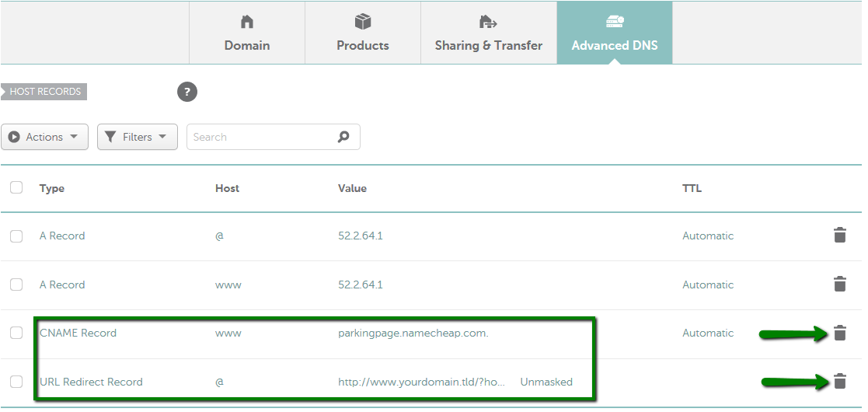Click the http://www.yourdomain.tld redirect value

tap(421, 382)
